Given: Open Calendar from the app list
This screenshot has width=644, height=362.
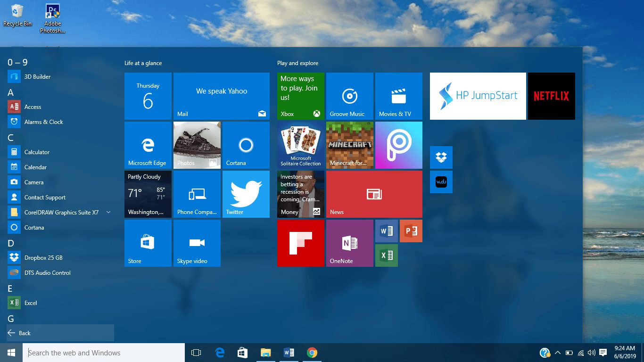Looking at the screenshot, I should pos(60,167).
